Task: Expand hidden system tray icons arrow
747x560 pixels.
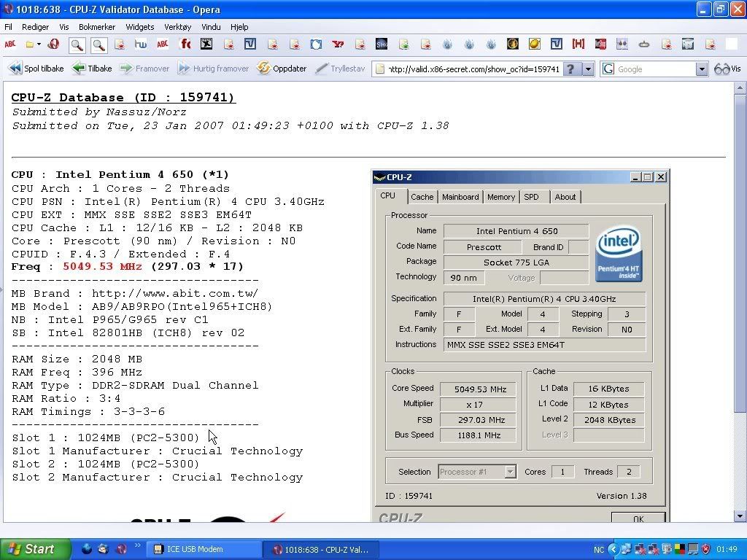Action: coord(613,550)
